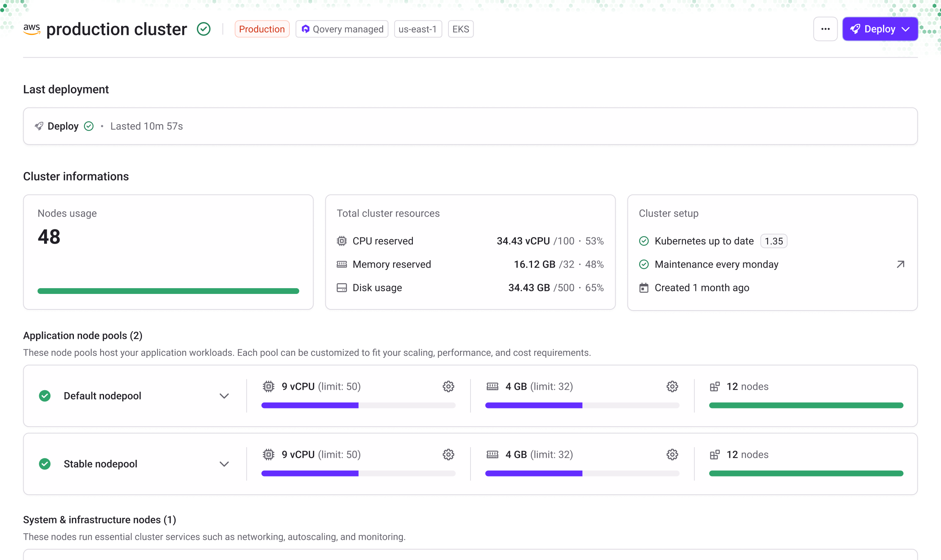Click Default nodepool 12 nodes green bar
The height and width of the screenshot is (560, 941).
(x=806, y=405)
